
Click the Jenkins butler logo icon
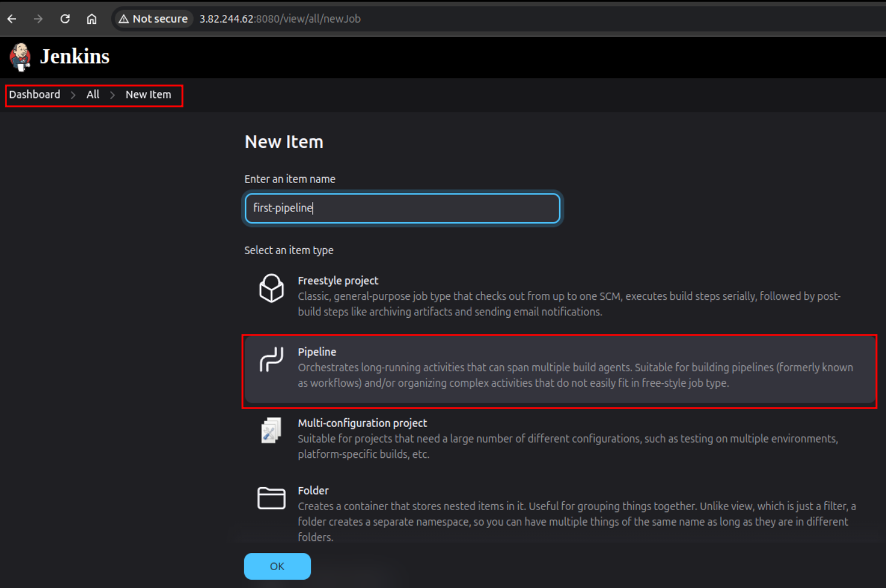click(x=20, y=57)
